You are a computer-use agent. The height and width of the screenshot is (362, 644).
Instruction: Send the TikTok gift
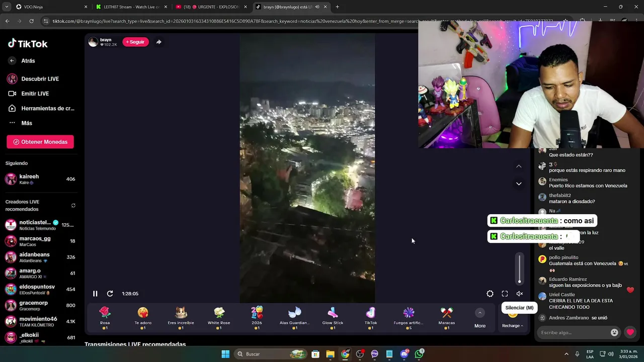click(371, 318)
